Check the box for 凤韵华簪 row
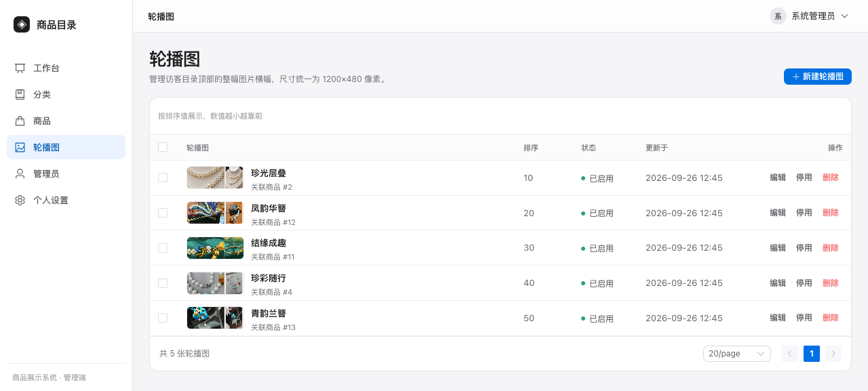 [x=163, y=213]
